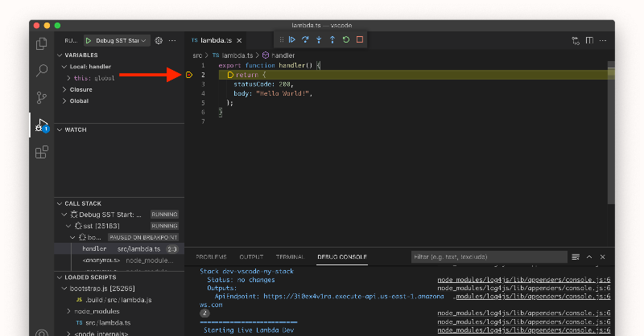
Task: Click the collapsed count badge 2
Action: click(204, 313)
